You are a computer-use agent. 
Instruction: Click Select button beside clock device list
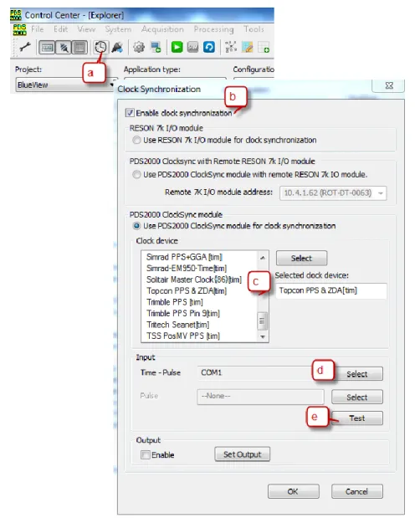coord(301,258)
